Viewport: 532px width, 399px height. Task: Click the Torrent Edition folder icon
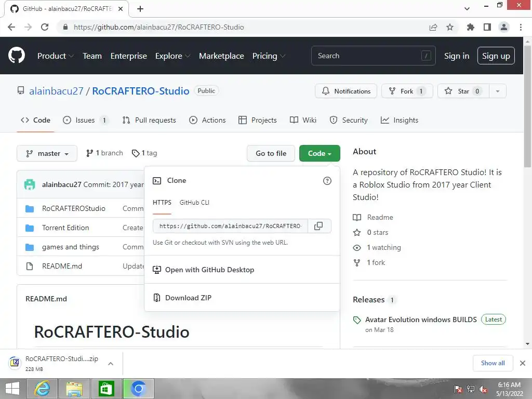pyautogui.click(x=30, y=228)
